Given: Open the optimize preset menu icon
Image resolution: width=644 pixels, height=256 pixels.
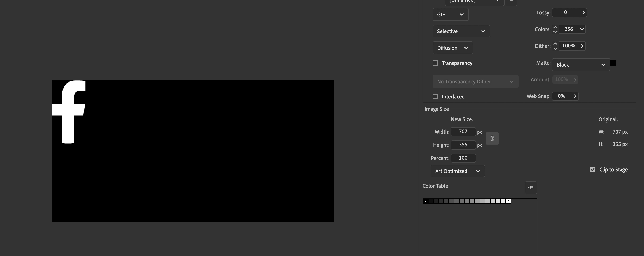Looking at the screenshot, I should coord(511,2).
